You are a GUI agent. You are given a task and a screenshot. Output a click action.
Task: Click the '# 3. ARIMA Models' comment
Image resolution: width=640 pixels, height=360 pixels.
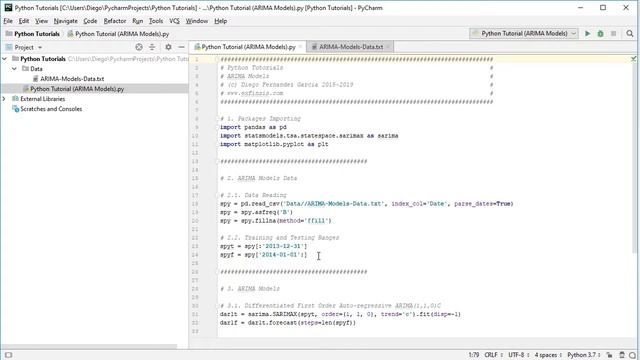coord(250,289)
